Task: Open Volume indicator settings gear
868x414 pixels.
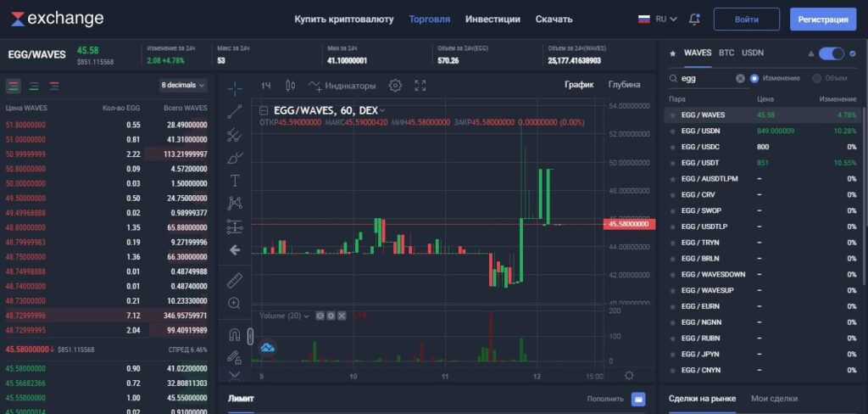Action: click(x=331, y=316)
